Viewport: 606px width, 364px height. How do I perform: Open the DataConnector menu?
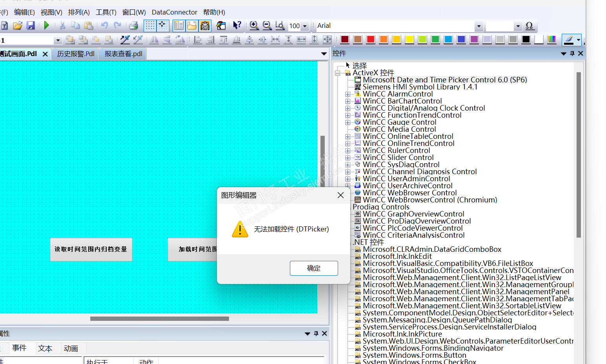click(x=175, y=12)
